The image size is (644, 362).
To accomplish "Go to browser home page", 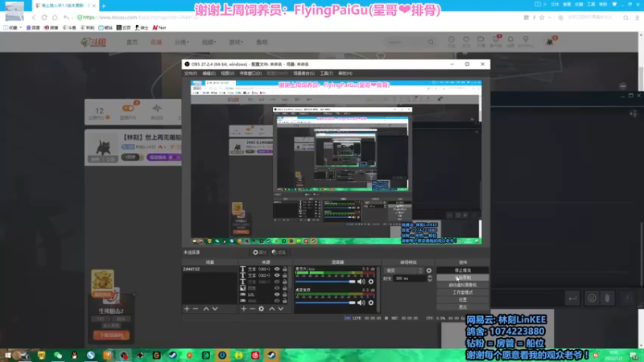I will 55,18.
